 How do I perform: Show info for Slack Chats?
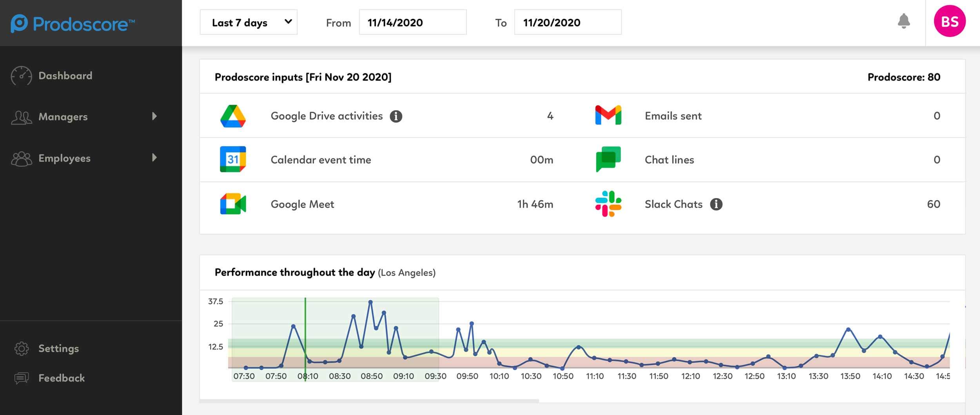coord(716,204)
